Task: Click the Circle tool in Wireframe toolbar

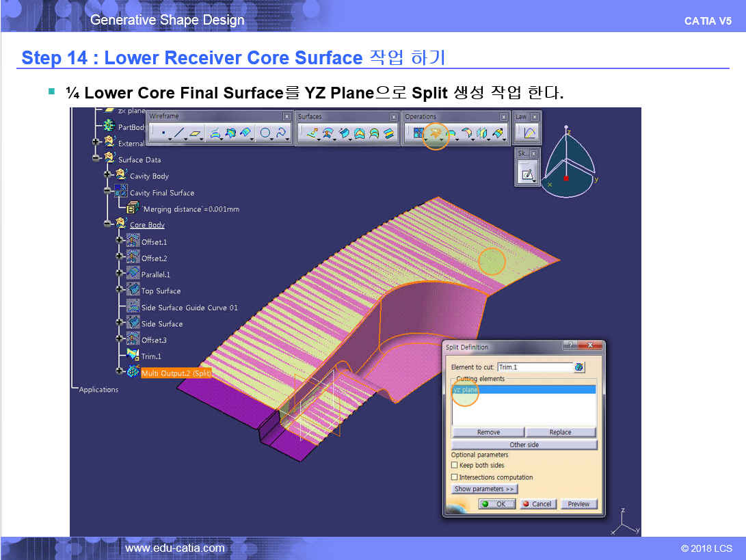Action: (265, 133)
